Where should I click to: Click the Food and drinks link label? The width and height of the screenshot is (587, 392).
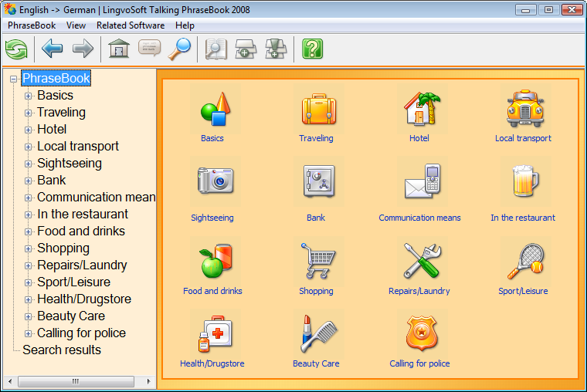point(212,291)
